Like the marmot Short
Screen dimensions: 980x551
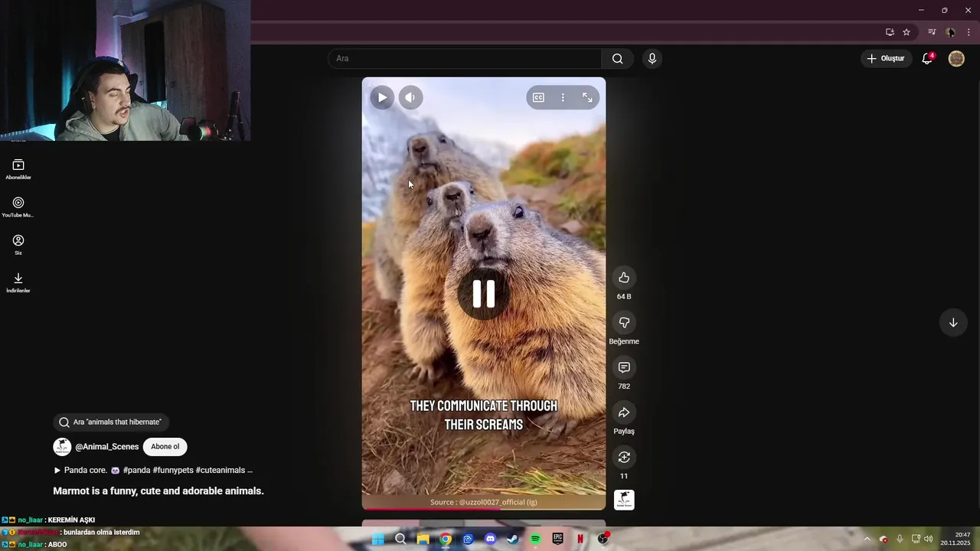click(x=624, y=278)
